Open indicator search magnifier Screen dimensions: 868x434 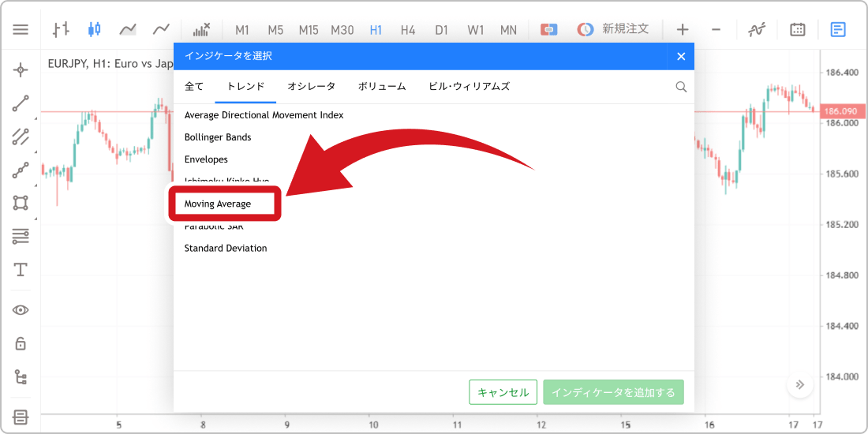(682, 87)
